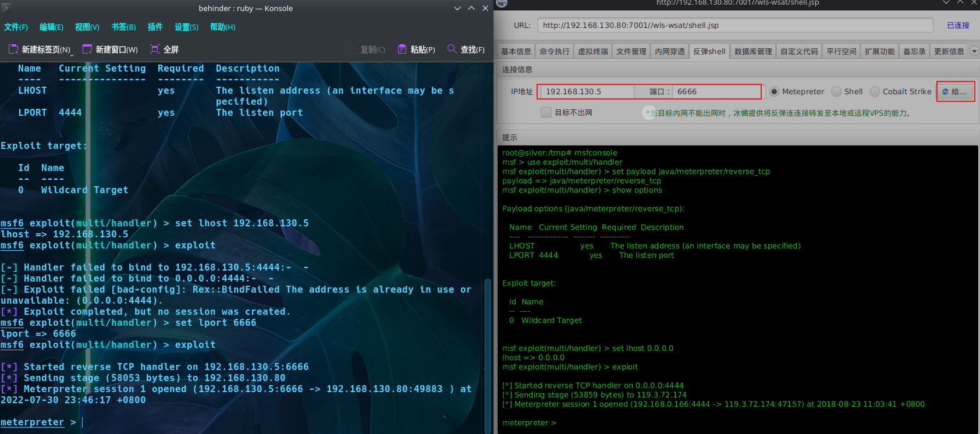
Task: Click the 给... button with blue icon
Action: (x=955, y=91)
